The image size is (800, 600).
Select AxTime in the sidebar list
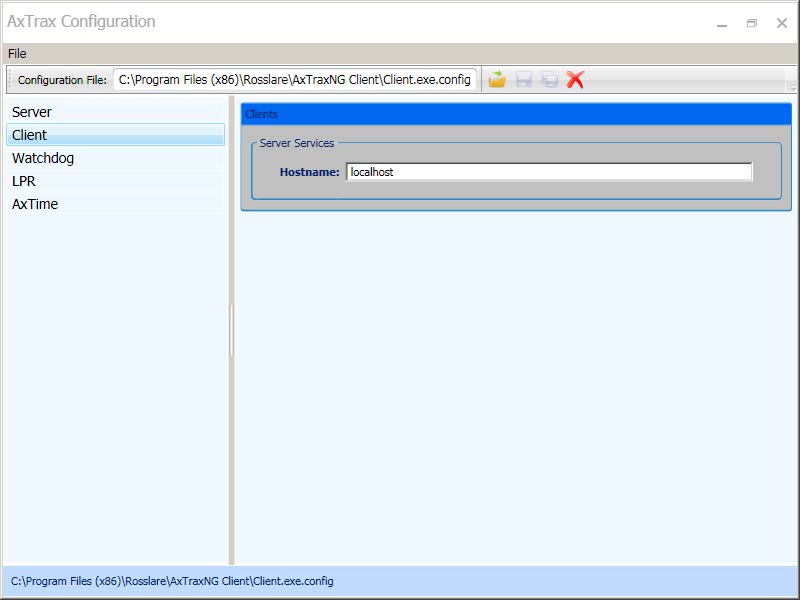click(x=115, y=204)
